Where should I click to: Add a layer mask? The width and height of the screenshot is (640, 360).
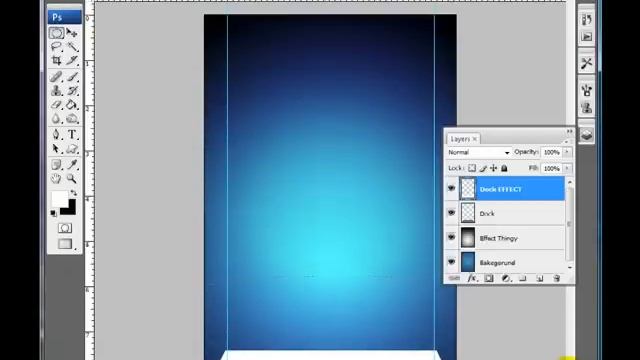(489, 278)
